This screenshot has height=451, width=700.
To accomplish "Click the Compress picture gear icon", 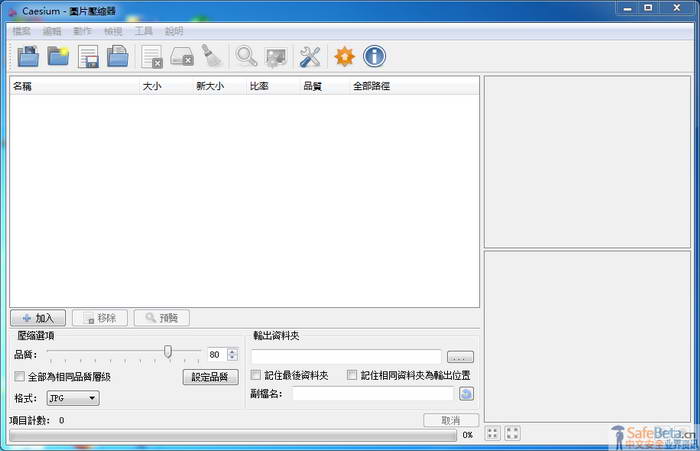I will coord(276,57).
